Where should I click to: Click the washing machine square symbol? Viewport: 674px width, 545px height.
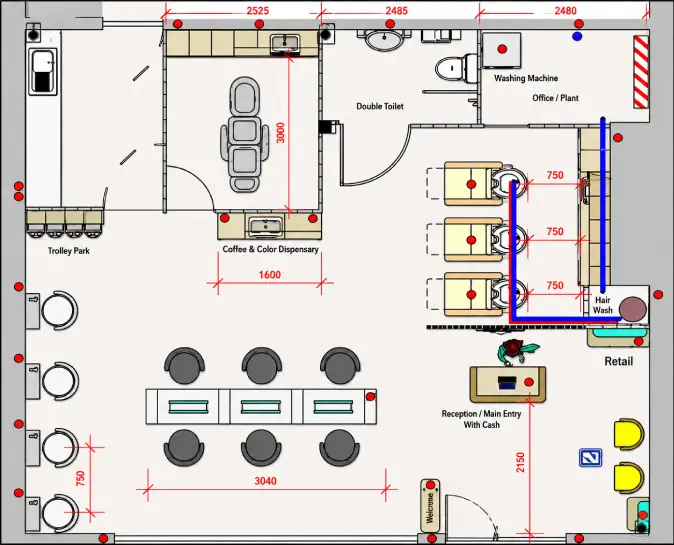(x=502, y=50)
